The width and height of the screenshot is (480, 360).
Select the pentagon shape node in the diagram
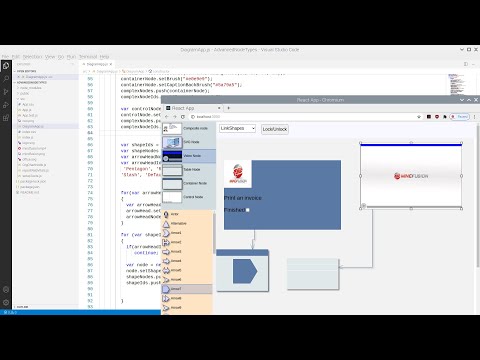pos(245,271)
